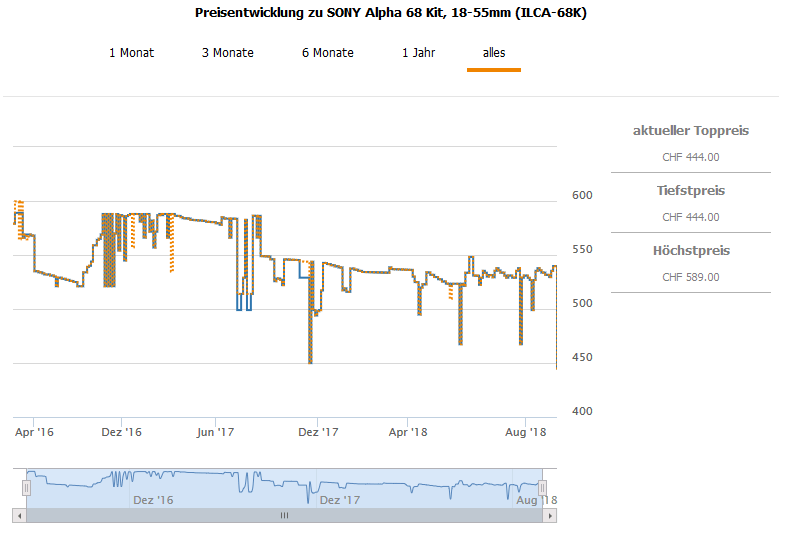Image resolution: width=785 pixels, height=536 pixels.
Task: Click the navigator's right range handle
Action: 543,487
